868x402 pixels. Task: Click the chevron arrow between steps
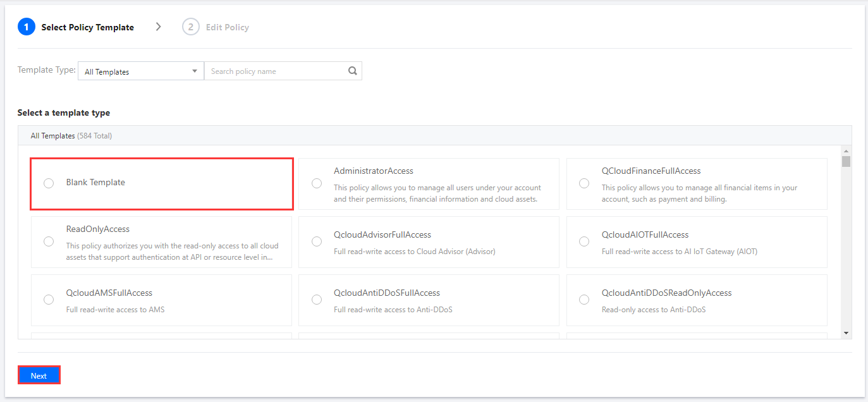point(159,27)
